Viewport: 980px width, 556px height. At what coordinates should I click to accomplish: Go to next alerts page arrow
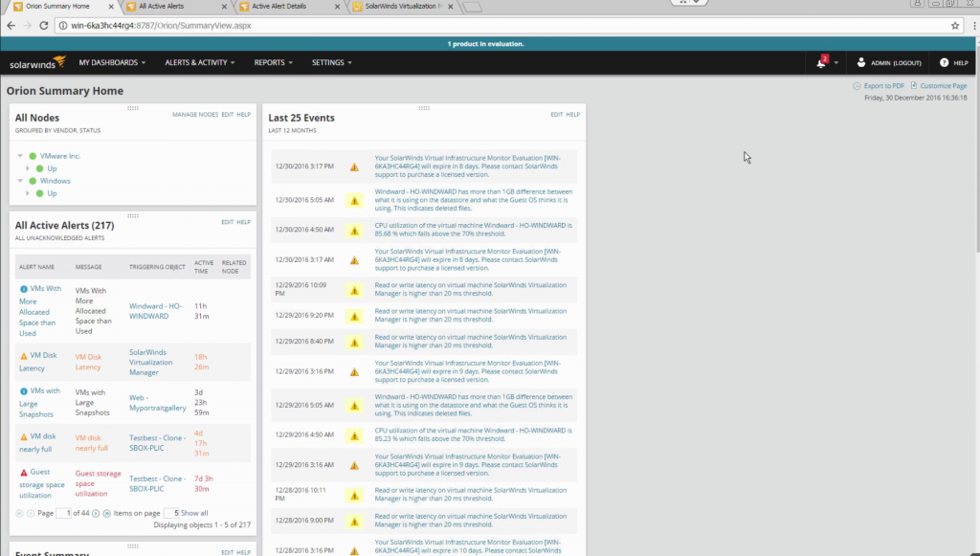point(96,514)
